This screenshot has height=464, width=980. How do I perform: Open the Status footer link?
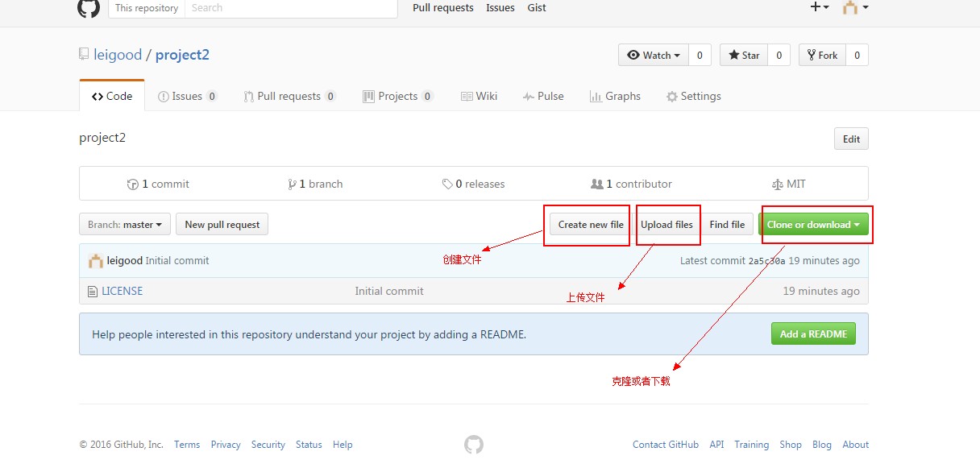click(309, 445)
